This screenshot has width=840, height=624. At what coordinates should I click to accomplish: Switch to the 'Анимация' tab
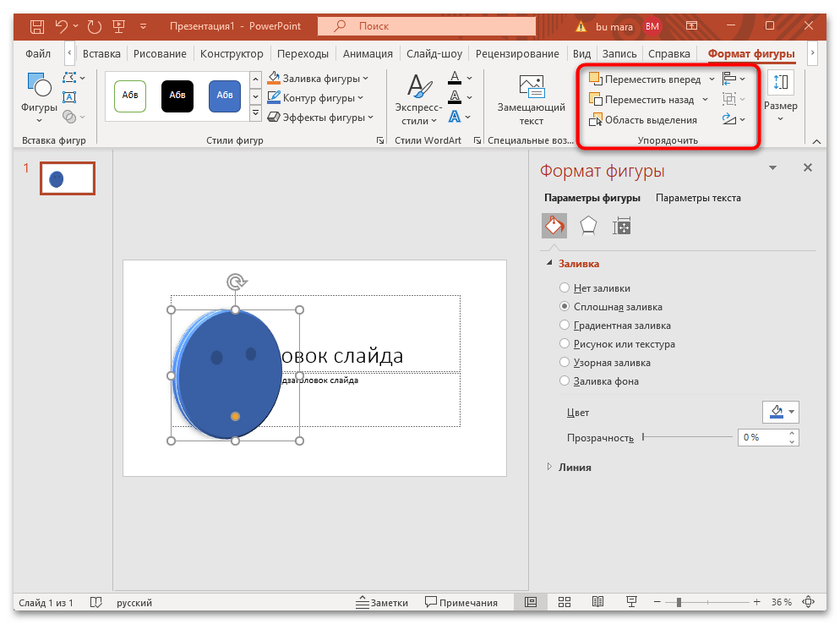(368, 54)
